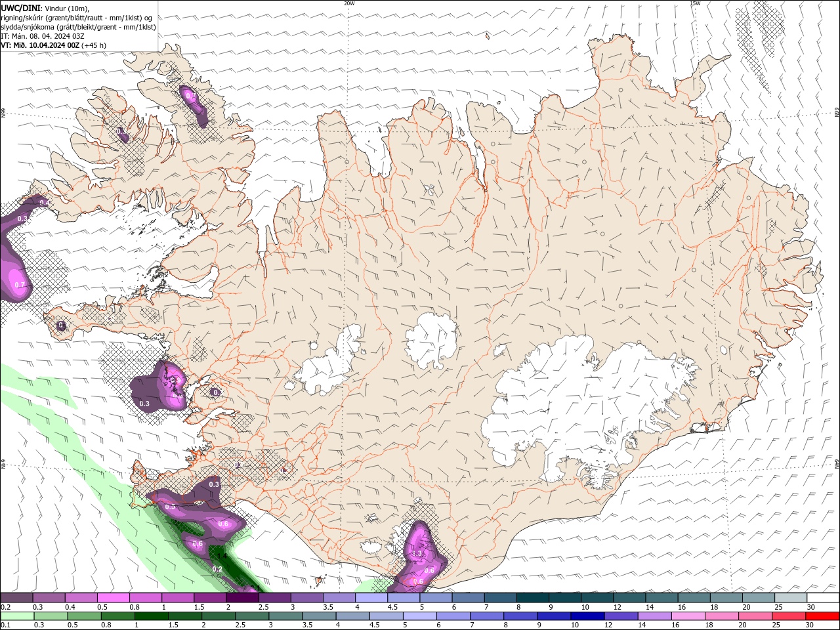
Task: Click the '15W' longitude label at top
Action: coord(695,3)
